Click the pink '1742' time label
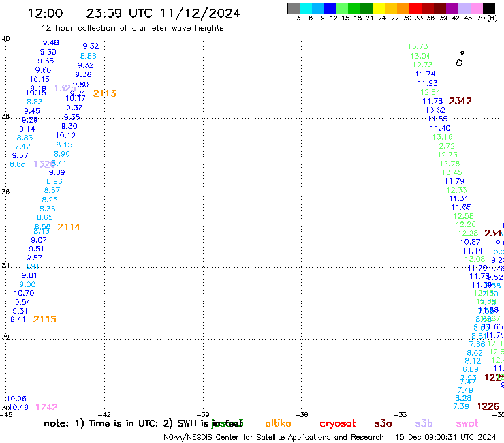The width and height of the screenshot is (504, 443). [46, 408]
